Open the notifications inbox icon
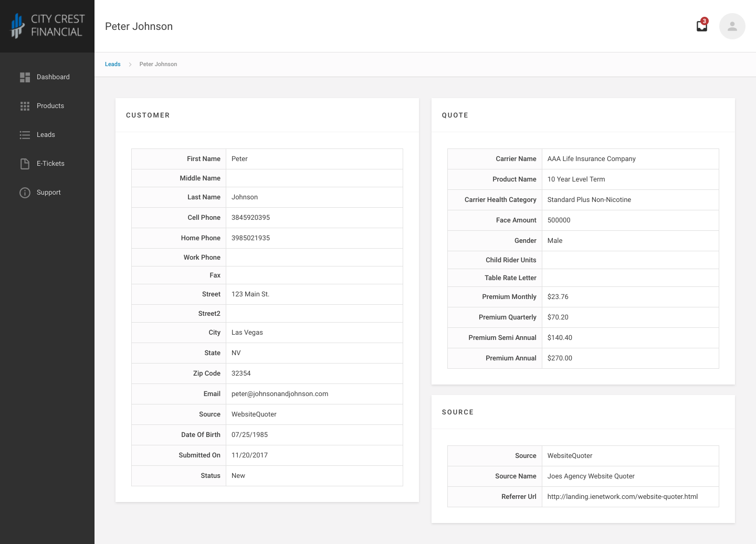Screen dimensions: 756x544 click(702, 26)
